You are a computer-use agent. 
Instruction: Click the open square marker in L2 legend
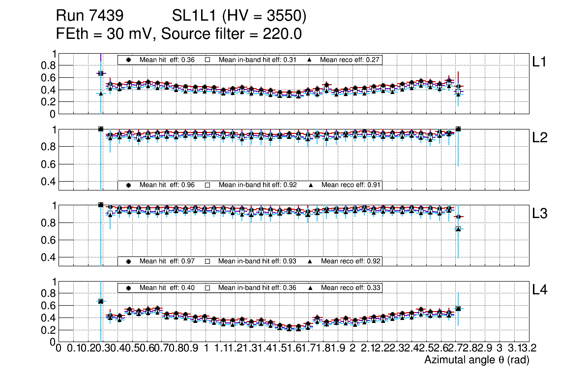207,185
